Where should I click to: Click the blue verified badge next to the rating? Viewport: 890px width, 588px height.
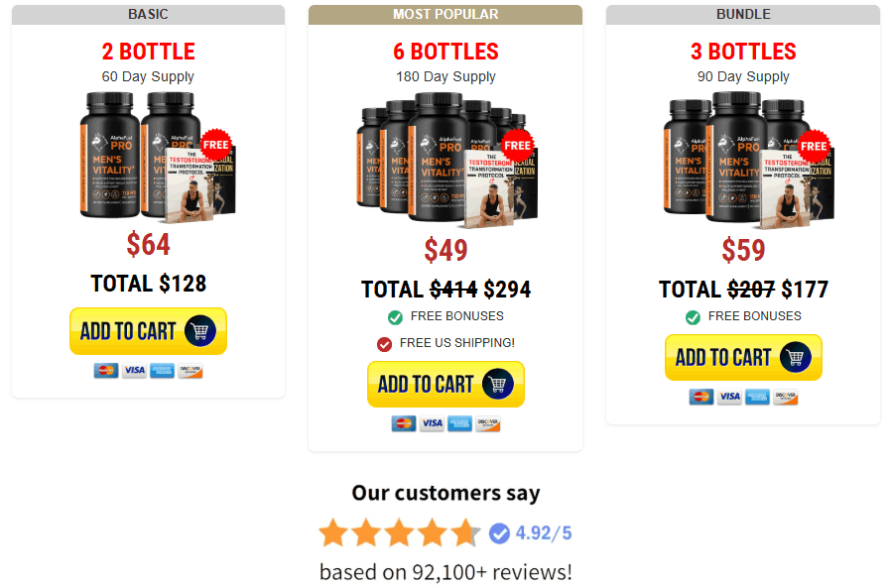(499, 533)
